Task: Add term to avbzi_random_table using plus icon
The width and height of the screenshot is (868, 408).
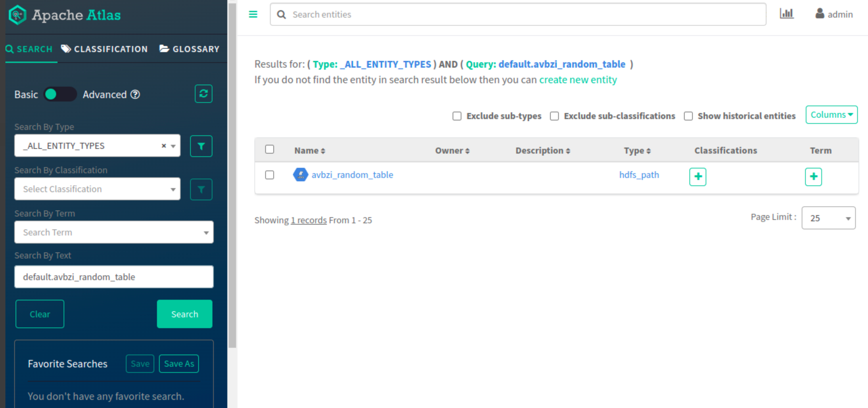Action: tap(813, 177)
